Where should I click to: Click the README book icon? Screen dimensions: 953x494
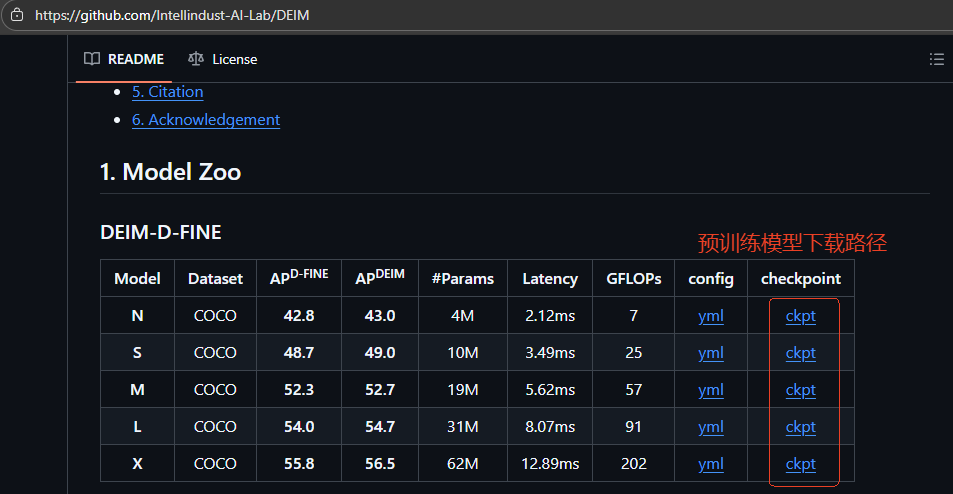tap(92, 59)
